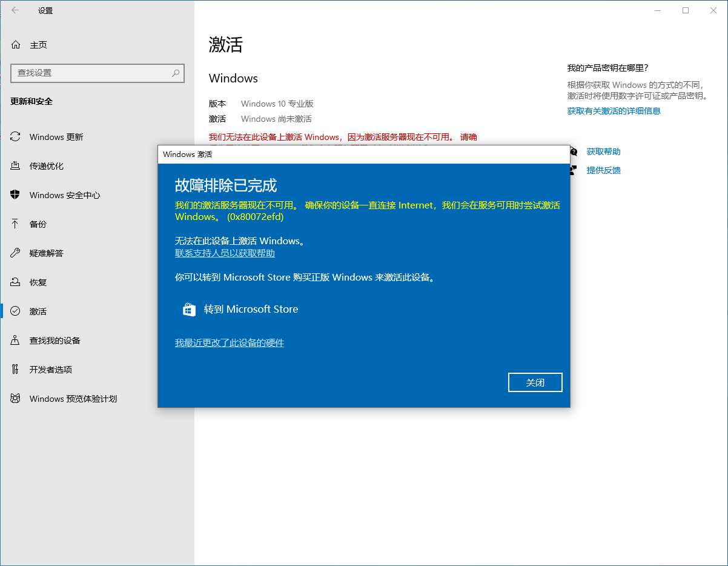
Task: Click the 提供反馈 link
Action: pos(603,170)
